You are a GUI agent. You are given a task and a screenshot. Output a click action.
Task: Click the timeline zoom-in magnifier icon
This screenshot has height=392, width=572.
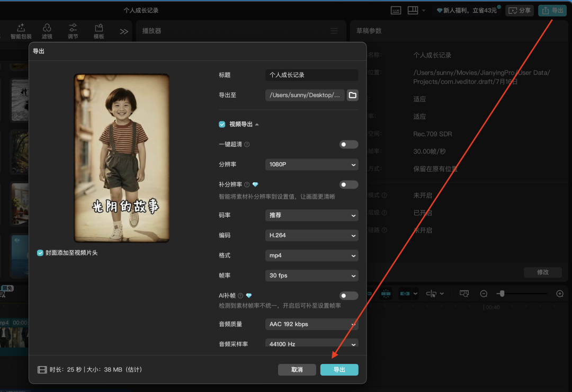coord(560,293)
